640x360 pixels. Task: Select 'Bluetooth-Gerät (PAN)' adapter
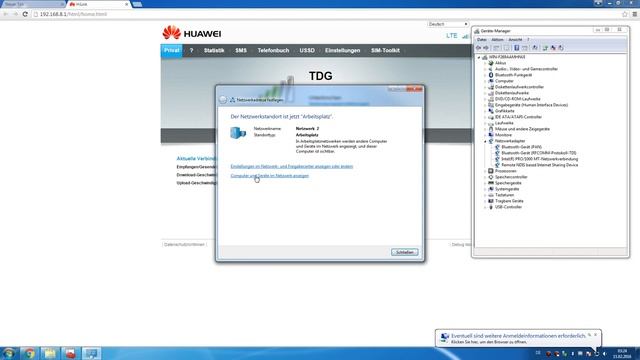click(521, 147)
